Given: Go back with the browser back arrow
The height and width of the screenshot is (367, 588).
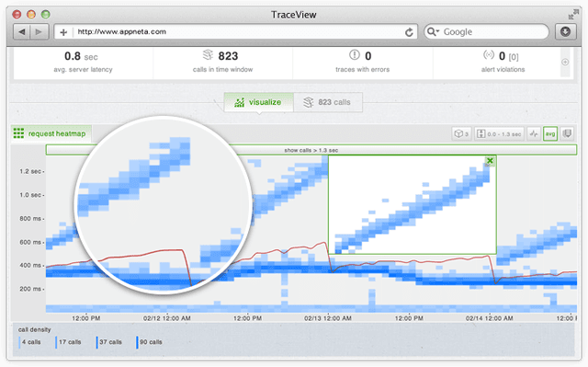Looking at the screenshot, I should [x=22, y=32].
